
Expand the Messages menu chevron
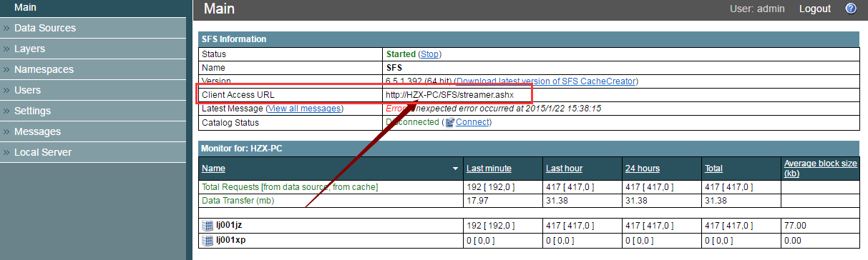[6, 132]
